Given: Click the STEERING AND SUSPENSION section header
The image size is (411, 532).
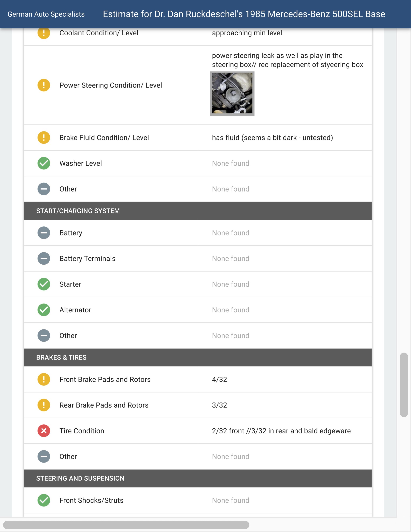Looking at the screenshot, I should point(80,478).
